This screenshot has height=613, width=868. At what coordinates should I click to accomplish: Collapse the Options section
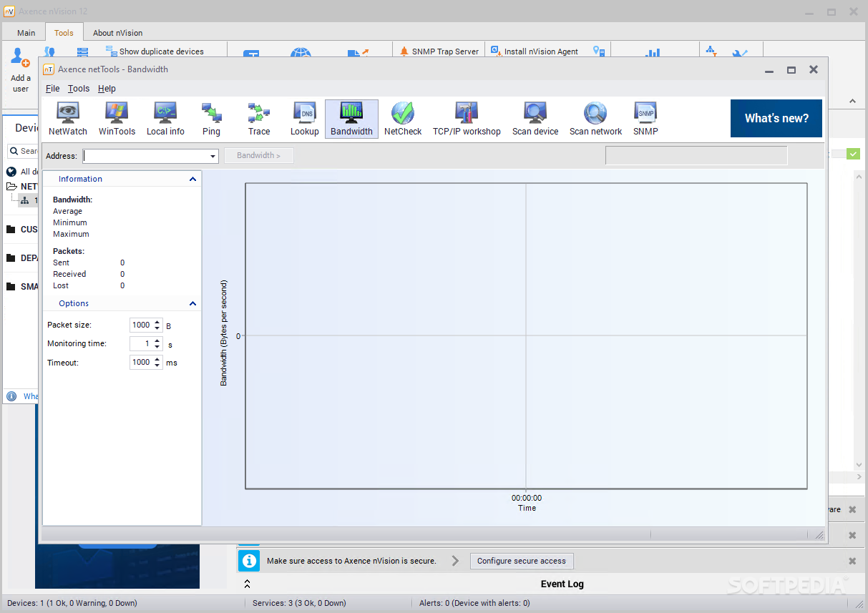192,303
